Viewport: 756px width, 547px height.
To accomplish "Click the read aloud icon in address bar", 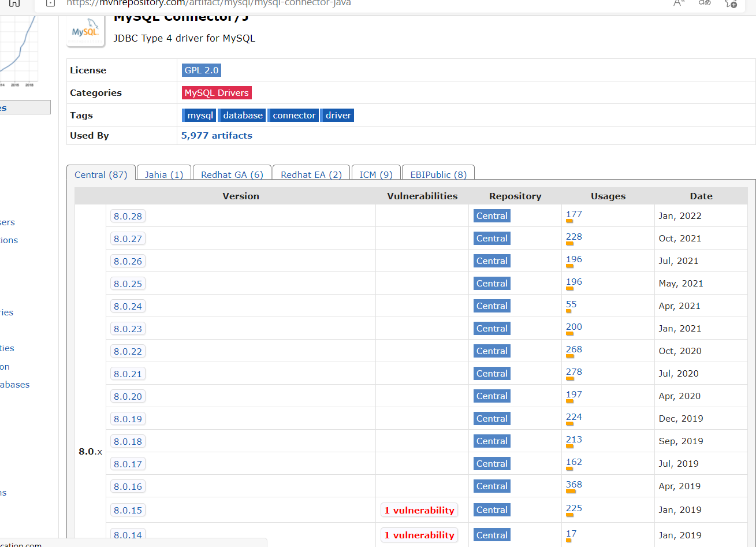I will pos(679,3).
